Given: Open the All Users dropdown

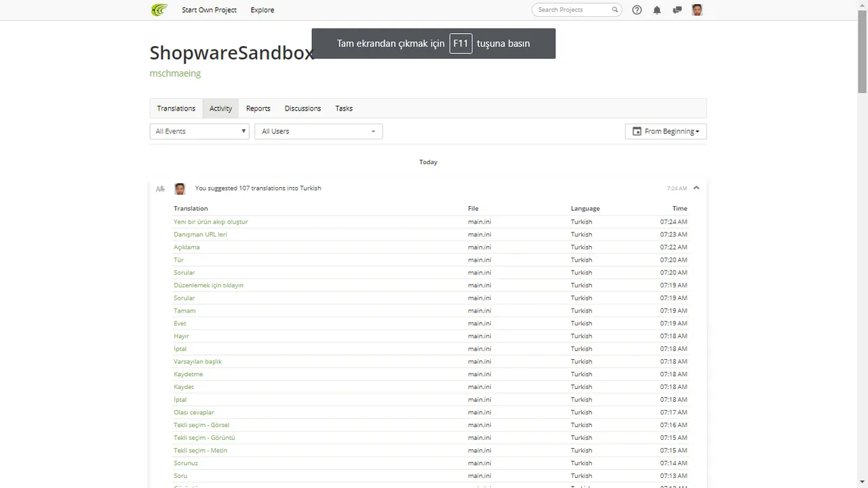Looking at the screenshot, I should (319, 131).
